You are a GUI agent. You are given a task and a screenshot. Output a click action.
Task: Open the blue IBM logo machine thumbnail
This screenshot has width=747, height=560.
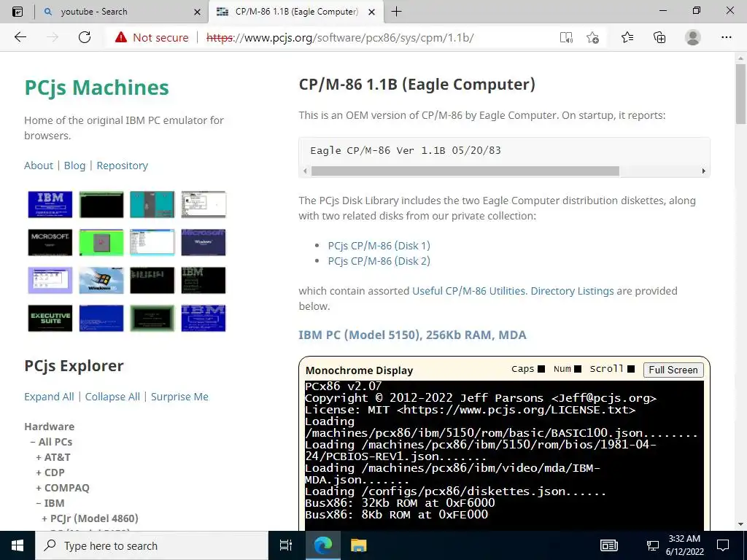[x=50, y=204]
